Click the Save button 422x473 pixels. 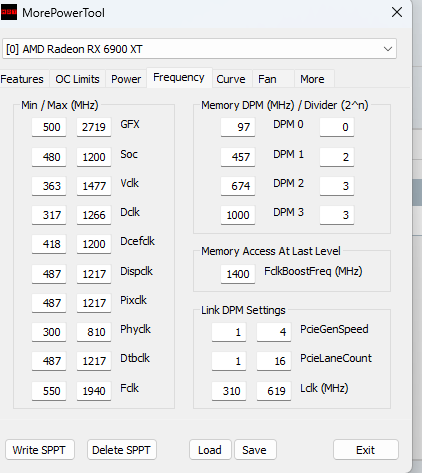tap(255, 450)
